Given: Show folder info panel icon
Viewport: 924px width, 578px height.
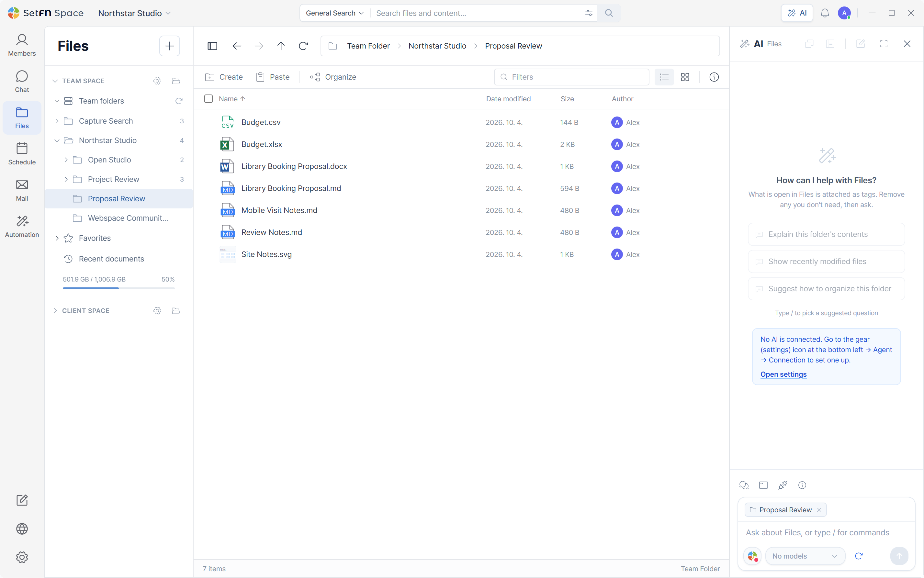Looking at the screenshot, I should coord(714,77).
